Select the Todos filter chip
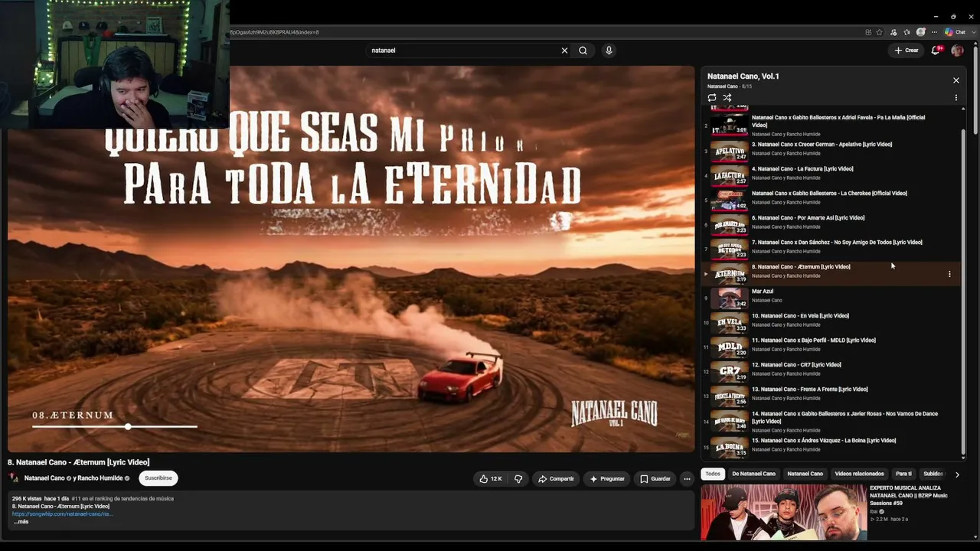 point(713,474)
